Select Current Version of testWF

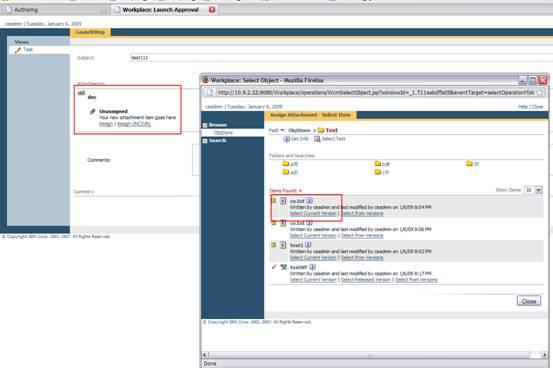coord(313,280)
